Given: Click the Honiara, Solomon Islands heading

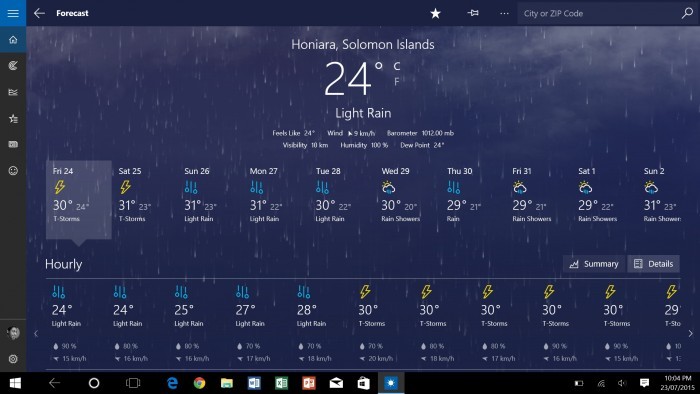Looking at the screenshot, I should (x=362, y=45).
